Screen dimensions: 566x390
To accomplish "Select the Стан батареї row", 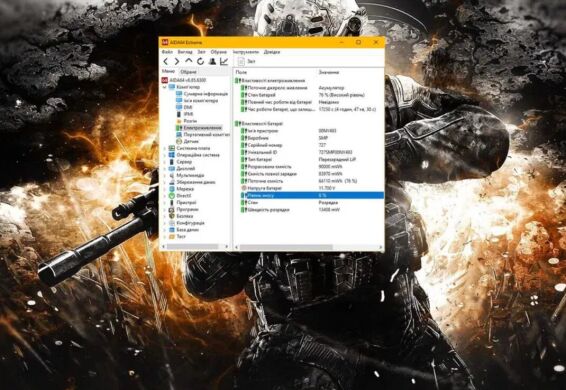I will 309,95.
